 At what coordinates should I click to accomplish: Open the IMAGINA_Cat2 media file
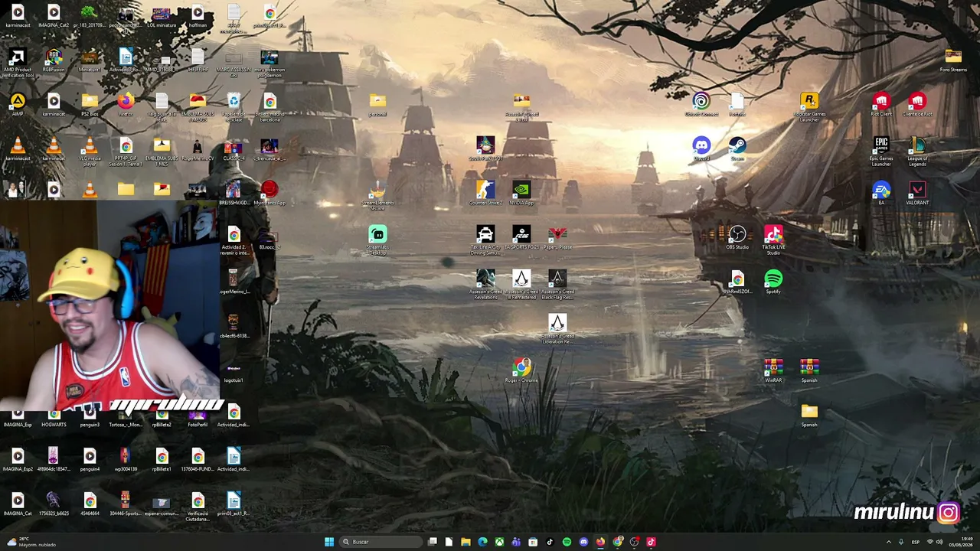54,17
